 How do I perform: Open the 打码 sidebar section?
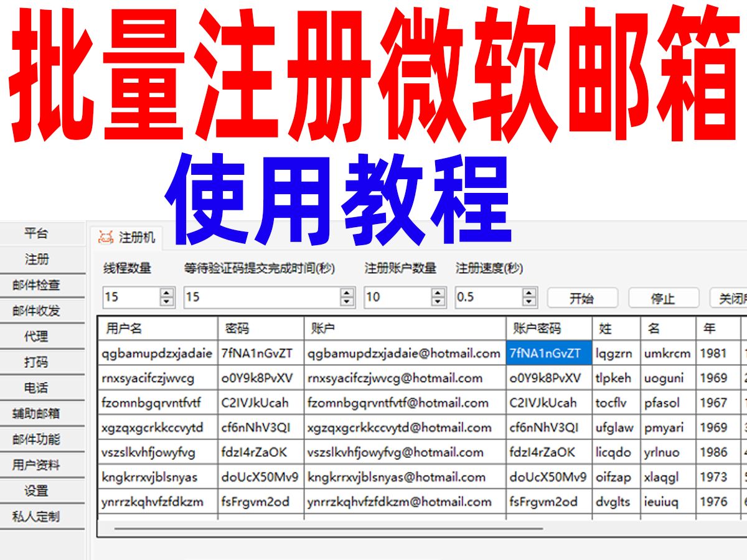[x=36, y=362]
